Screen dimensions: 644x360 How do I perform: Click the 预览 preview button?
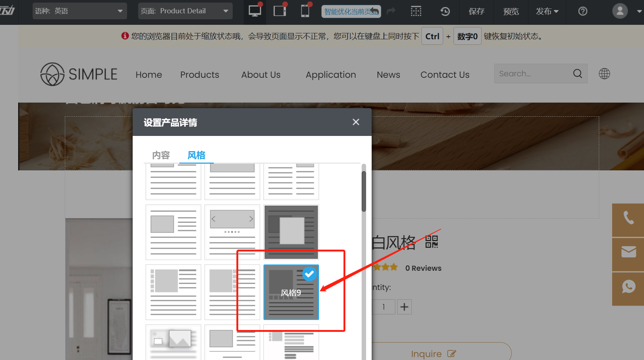[511, 11]
